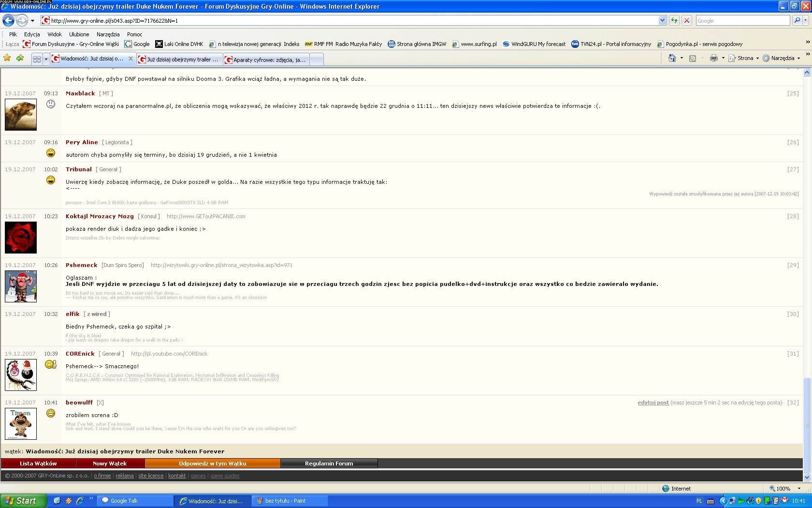
Task: Click the Home page icon
Action: (672, 58)
